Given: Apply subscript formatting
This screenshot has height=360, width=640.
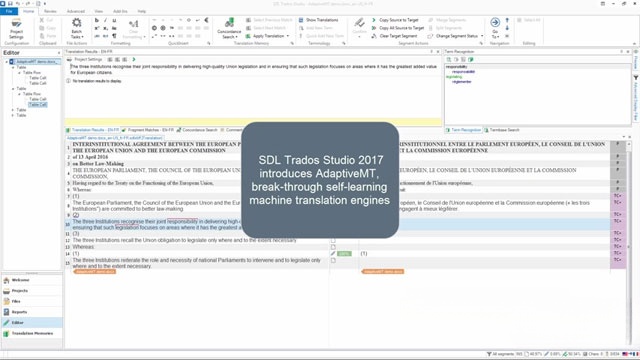Looking at the screenshot, I should pyautogui.click(x=105, y=28).
